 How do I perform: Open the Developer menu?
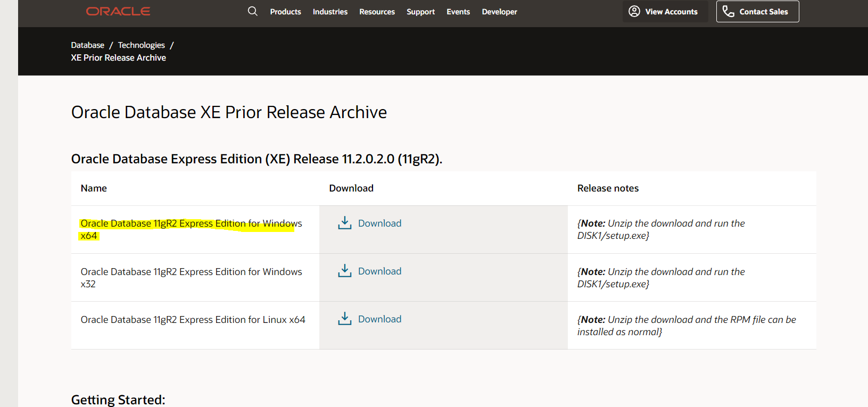[x=499, y=12]
